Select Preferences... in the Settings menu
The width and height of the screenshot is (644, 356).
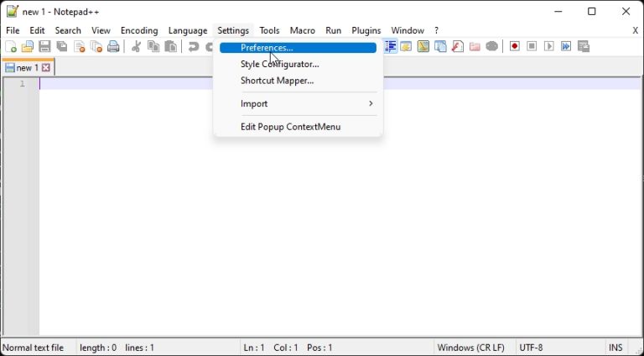(x=298, y=48)
